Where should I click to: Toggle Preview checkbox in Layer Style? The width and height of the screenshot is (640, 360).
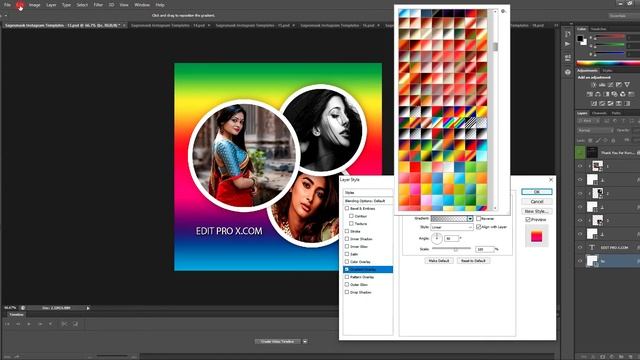click(528, 220)
